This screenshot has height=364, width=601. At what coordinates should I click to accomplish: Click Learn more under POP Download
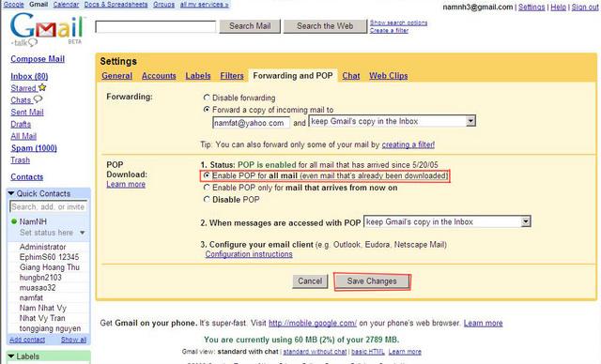126,184
